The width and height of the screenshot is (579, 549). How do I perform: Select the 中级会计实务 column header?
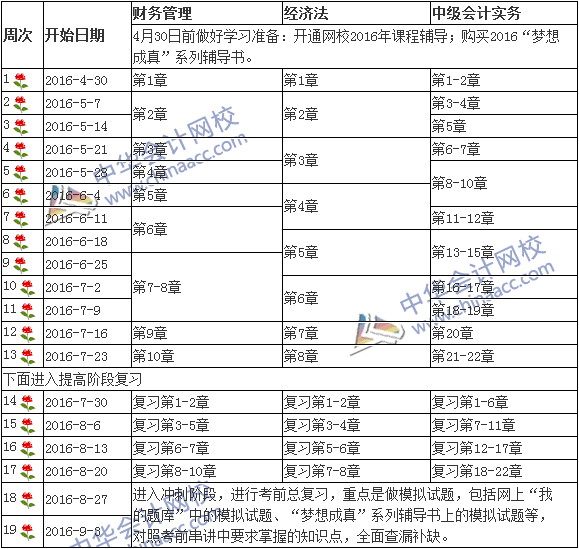click(504, 14)
